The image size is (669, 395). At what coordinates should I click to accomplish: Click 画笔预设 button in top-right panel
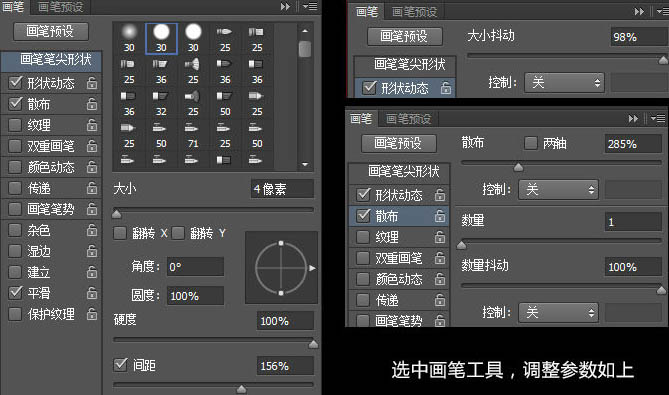404,37
